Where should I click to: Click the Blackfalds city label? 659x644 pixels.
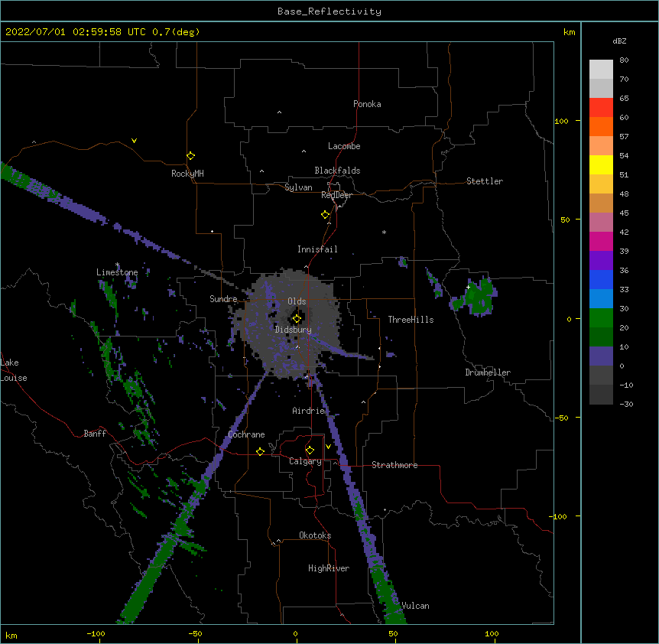pyautogui.click(x=337, y=171)
